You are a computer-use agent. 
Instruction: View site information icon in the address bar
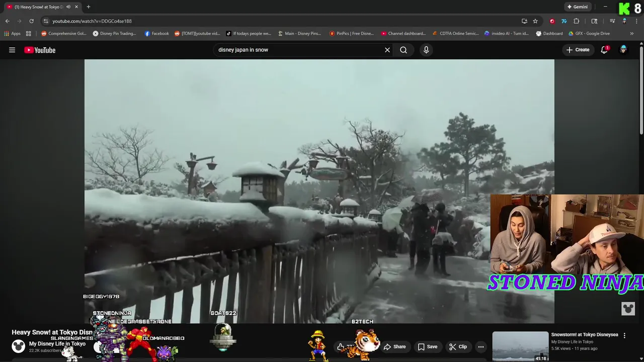coord(46,21)
